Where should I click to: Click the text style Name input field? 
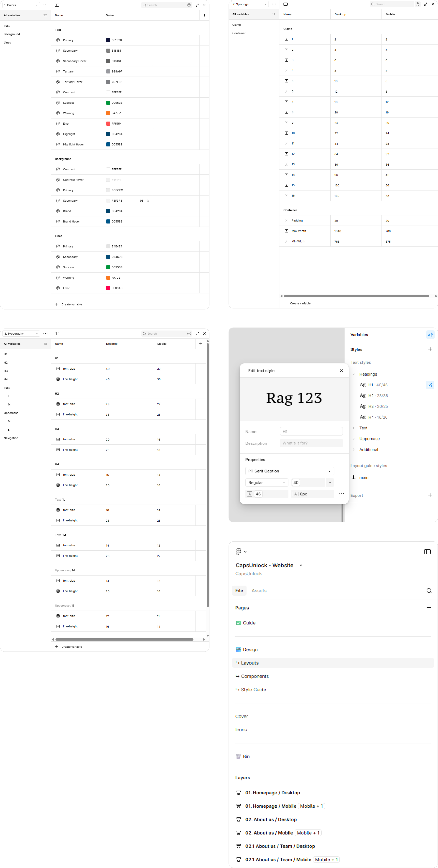tap(311, 431)
